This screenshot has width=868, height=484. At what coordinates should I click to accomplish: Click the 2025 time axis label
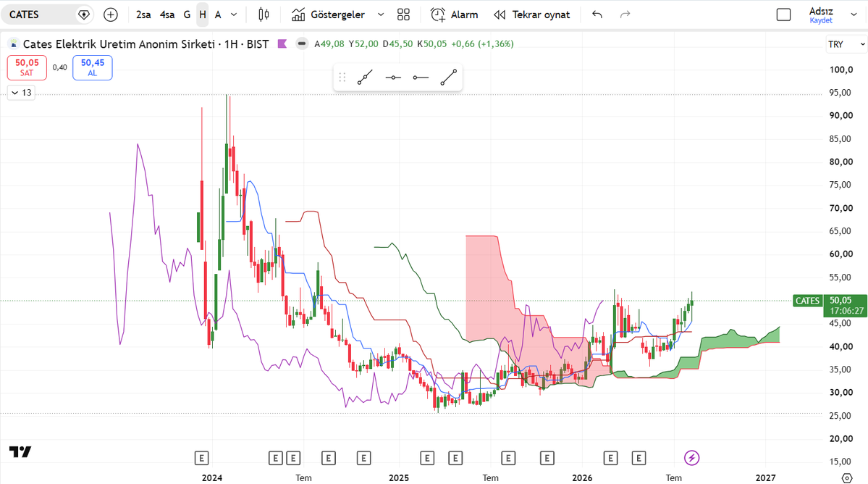pyautogui.click(x=399, y=478)
